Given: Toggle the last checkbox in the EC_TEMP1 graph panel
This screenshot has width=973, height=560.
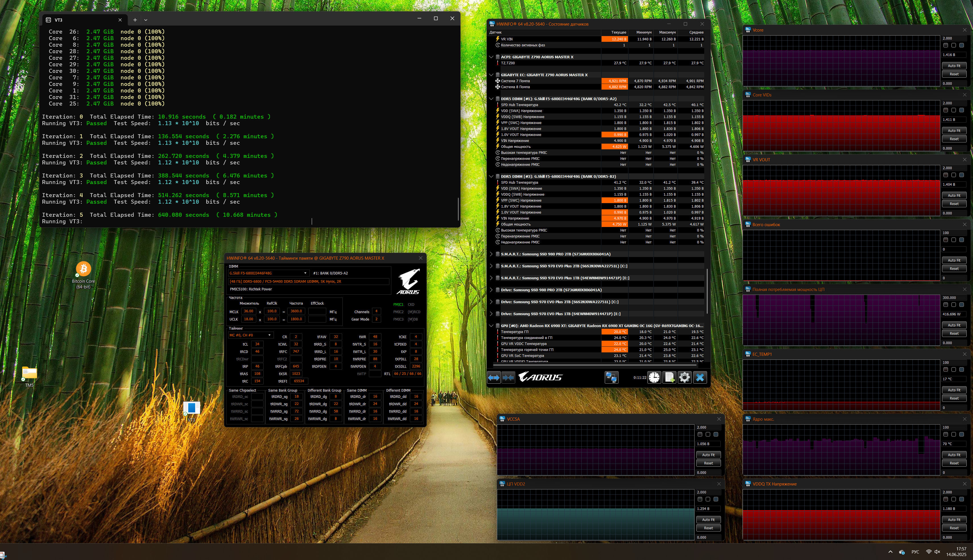Looking at the screenshot, I should point(961,370).
